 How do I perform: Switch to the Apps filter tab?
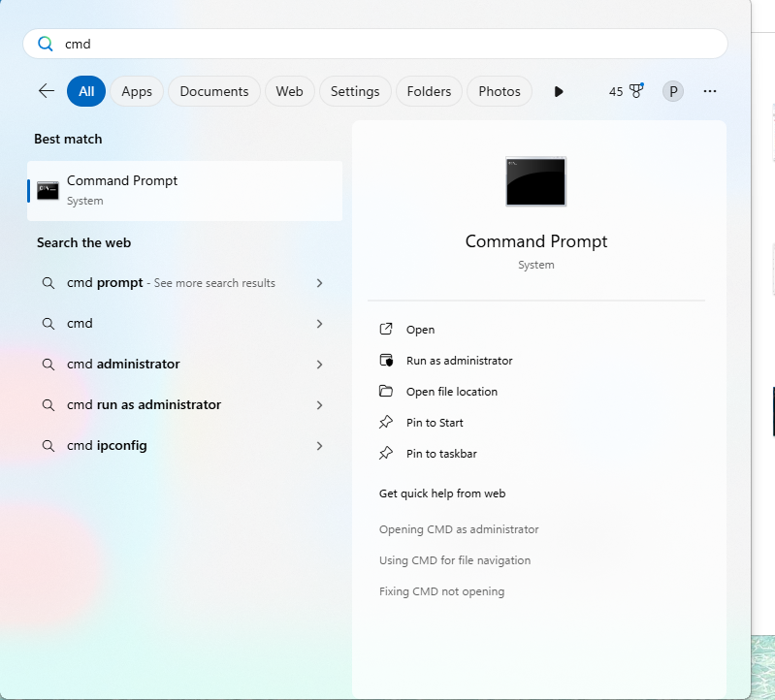[137, 91]
